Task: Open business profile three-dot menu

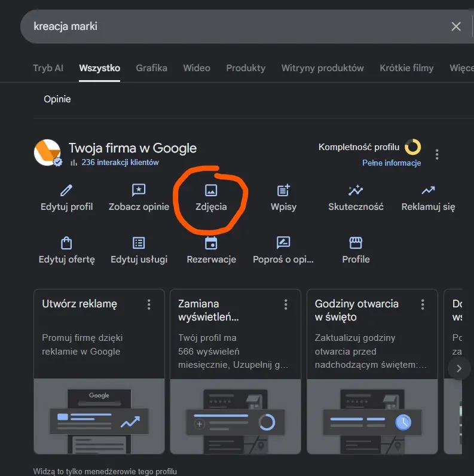Action: click(x=437, y=154)
